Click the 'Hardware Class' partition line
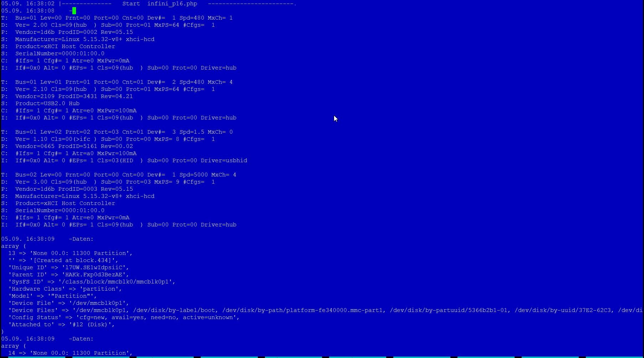Viewport: 644px width, 358px height. [65, 289]
